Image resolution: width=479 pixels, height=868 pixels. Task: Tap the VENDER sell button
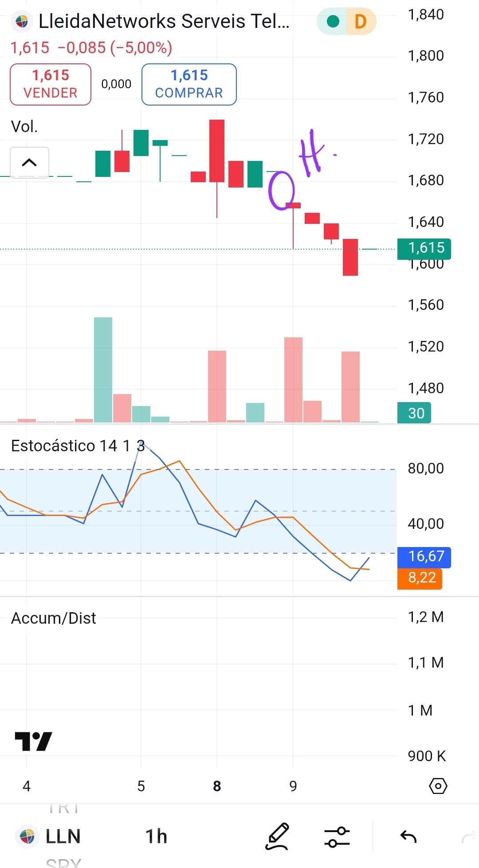point(51,84)
